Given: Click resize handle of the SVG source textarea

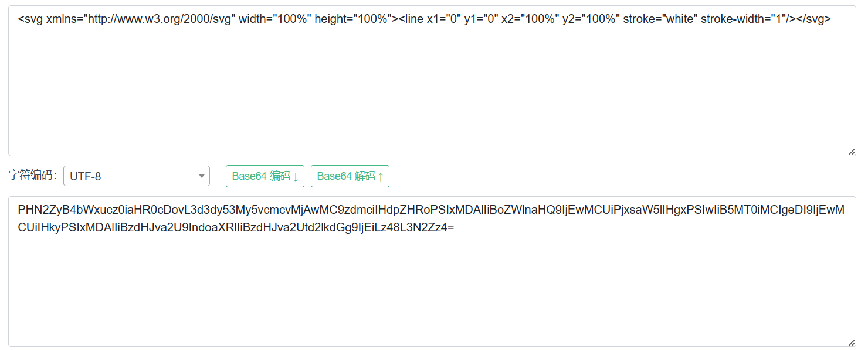Looking at the screenshot, I should 852,152.
